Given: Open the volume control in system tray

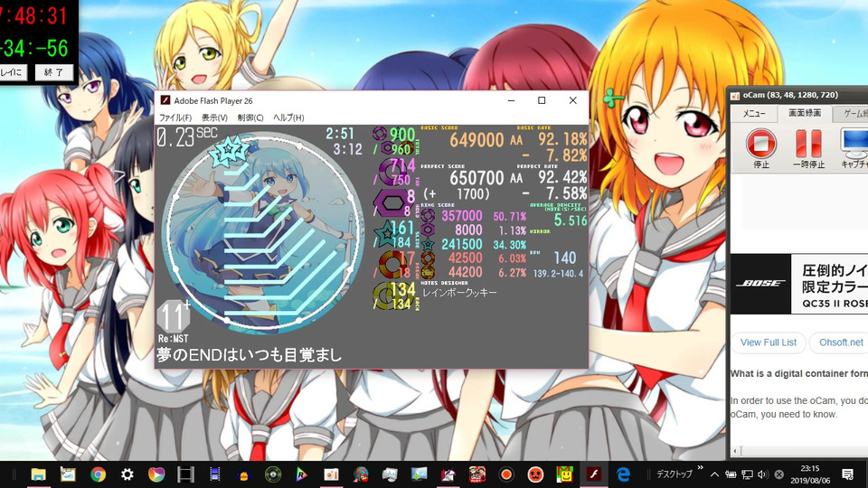Looking at the screenshot, I should click(763, 474).
